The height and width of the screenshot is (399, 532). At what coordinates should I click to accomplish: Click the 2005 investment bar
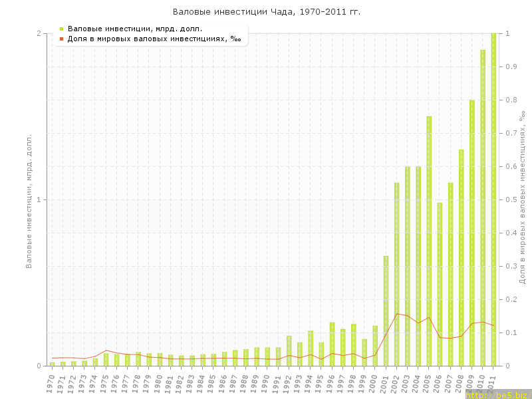tap(429, 241)
